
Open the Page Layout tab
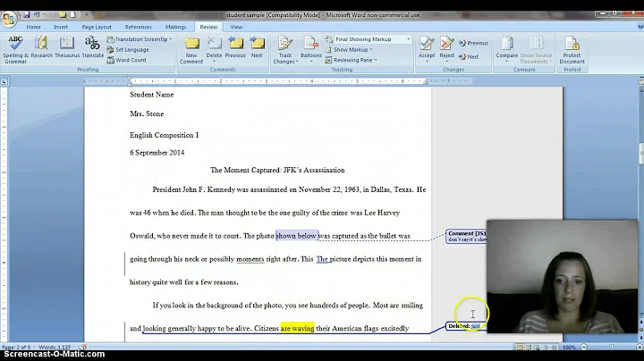pos(97,27)
